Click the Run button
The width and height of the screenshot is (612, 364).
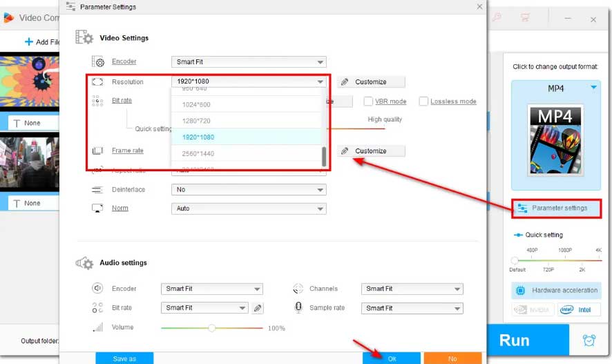pos(528,341)
